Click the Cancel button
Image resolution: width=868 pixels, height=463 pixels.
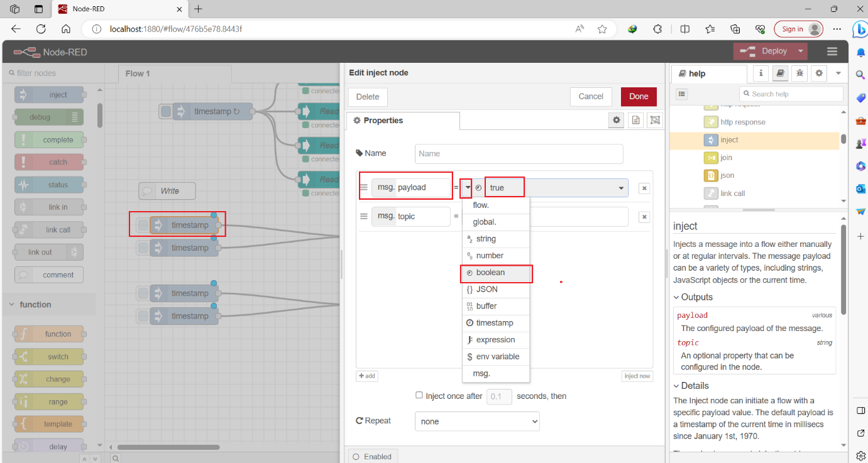(x=591, y=97)
